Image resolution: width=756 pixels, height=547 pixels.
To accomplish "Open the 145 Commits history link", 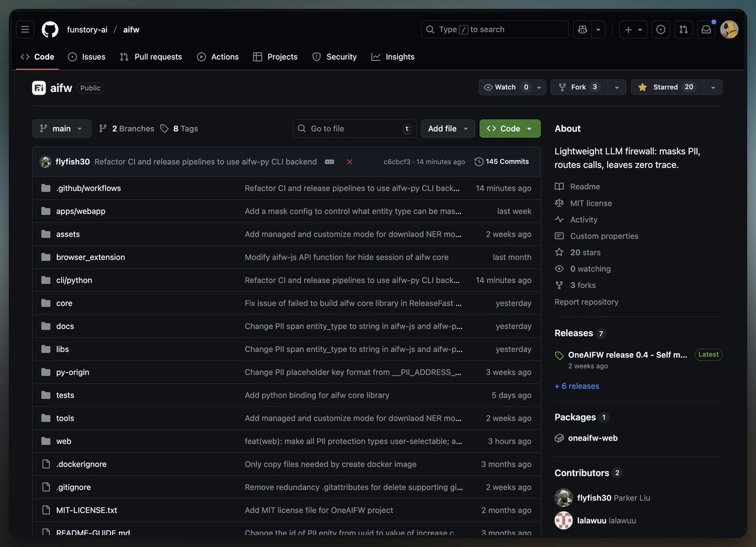I will click(502, 162).
